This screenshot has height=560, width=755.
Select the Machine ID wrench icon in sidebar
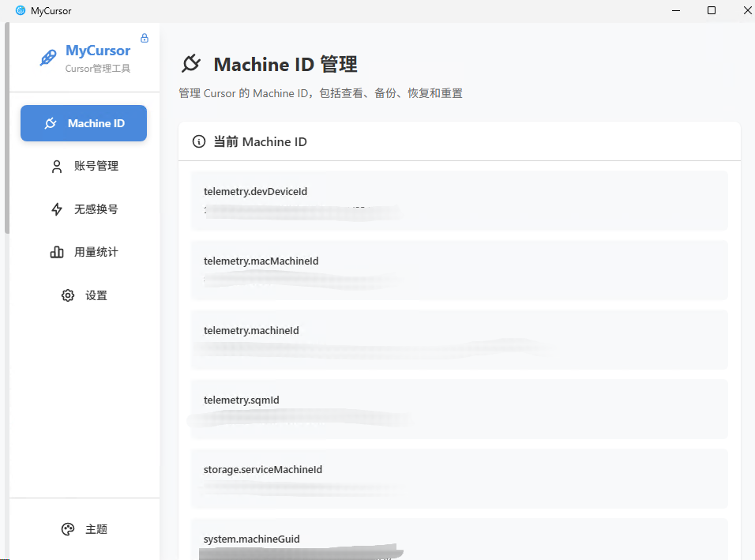pyautogui.click(x=50, y=123)
